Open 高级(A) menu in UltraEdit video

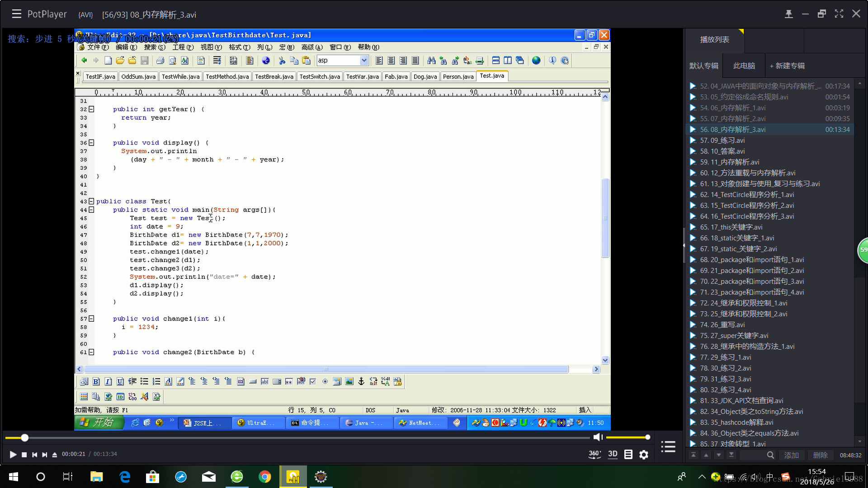click(x=312, y=47)
